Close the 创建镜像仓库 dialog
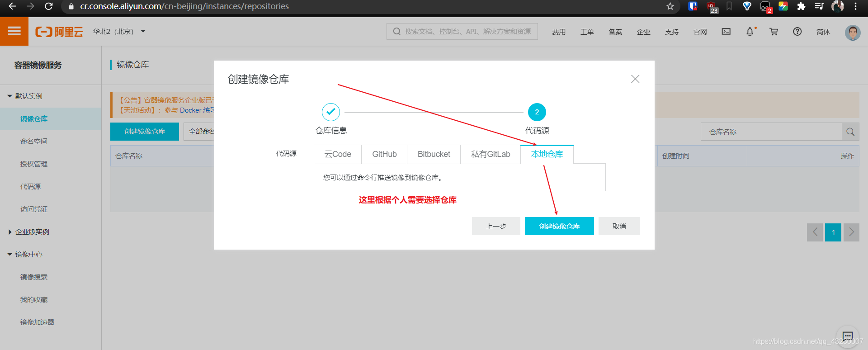This screenshot has height=350, width=868. 635,79
